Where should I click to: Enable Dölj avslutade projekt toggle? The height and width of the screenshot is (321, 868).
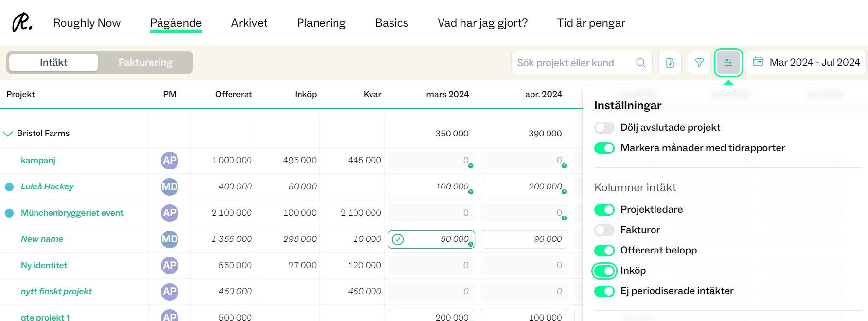click(604, 128)
